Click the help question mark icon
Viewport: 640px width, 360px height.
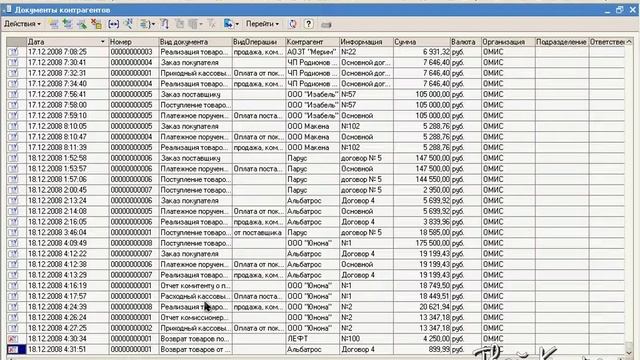click(309, 24)
